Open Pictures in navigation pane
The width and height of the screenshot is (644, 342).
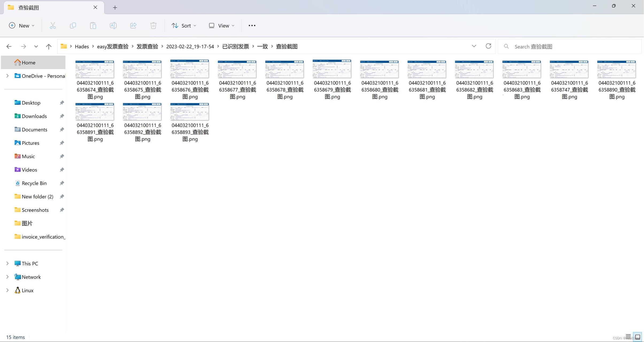point(30,143)
